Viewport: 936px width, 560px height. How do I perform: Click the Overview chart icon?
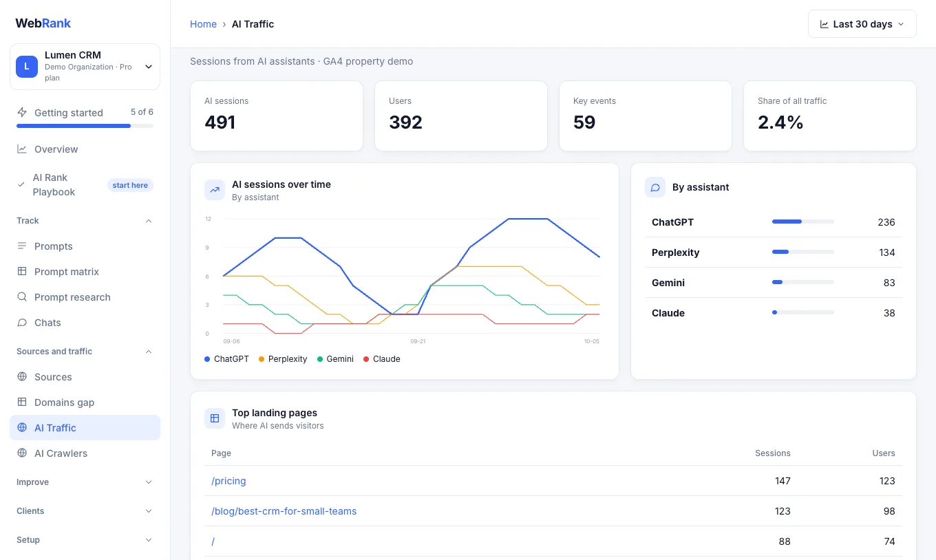point(22,149)
